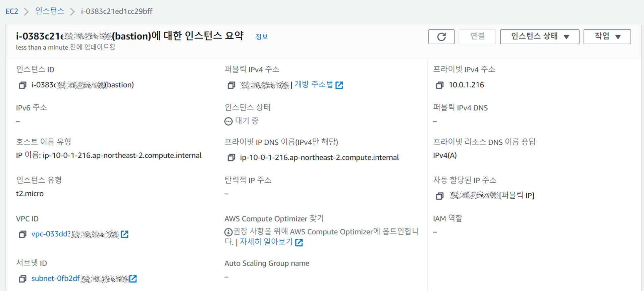Click the pending status icon next to 대기 중
Viewport: 644px width, 291px height.
[x=228, y=121]
